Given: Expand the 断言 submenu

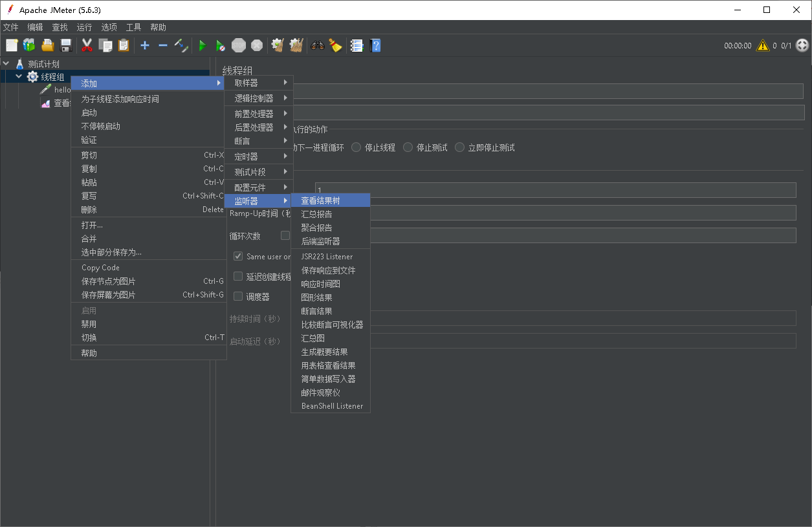Looking at the screenshot, I should pos(259,141).
